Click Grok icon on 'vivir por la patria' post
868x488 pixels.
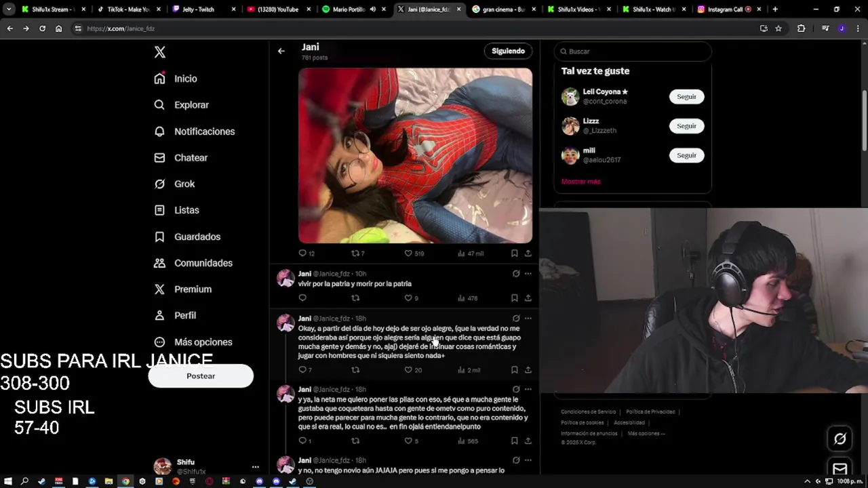[x=516, y=274]
